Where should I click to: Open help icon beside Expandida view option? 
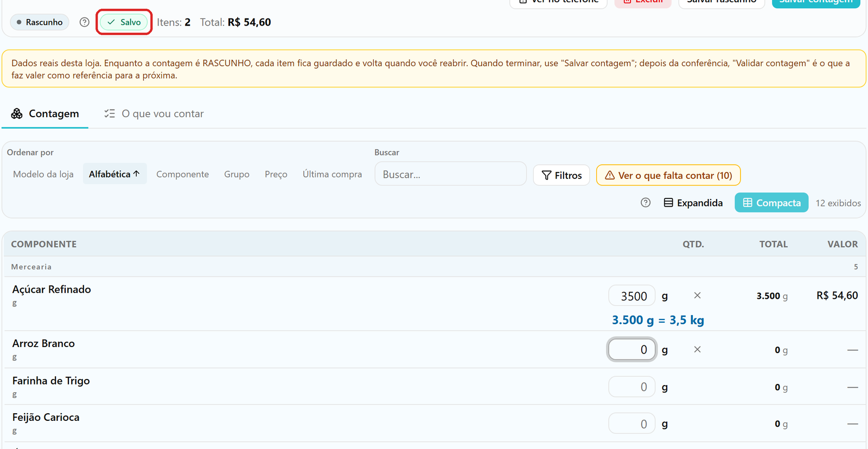[646, 203]
